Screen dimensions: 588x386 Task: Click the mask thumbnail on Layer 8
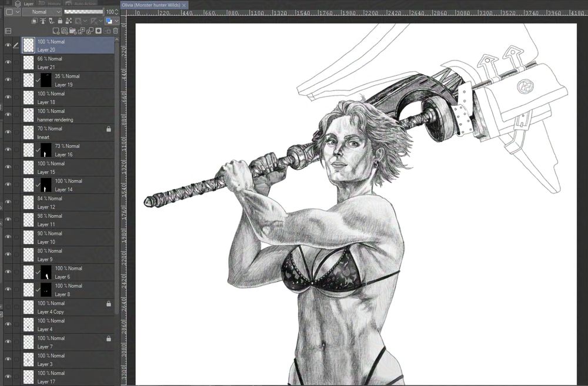46,290
